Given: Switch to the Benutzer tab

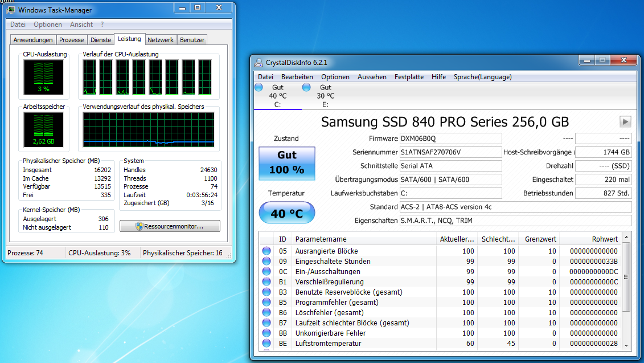Looking at the screenshot, I should pos(192,40).
